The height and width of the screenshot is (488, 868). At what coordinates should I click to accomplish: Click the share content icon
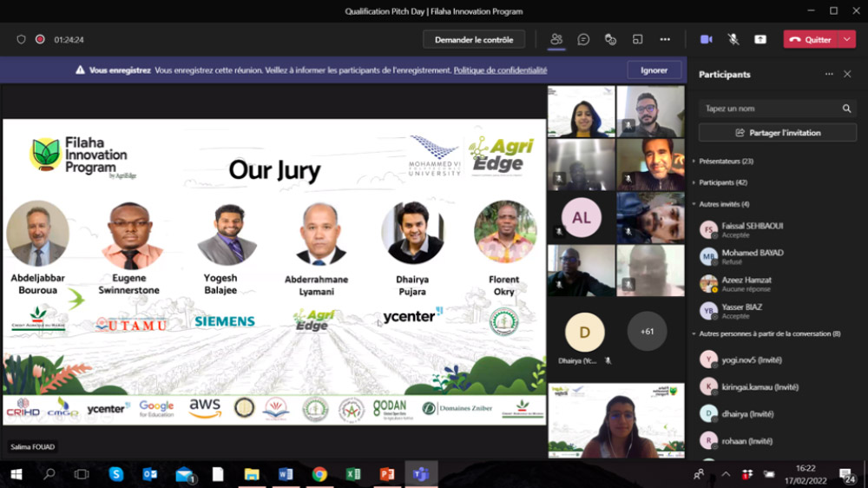760,39
